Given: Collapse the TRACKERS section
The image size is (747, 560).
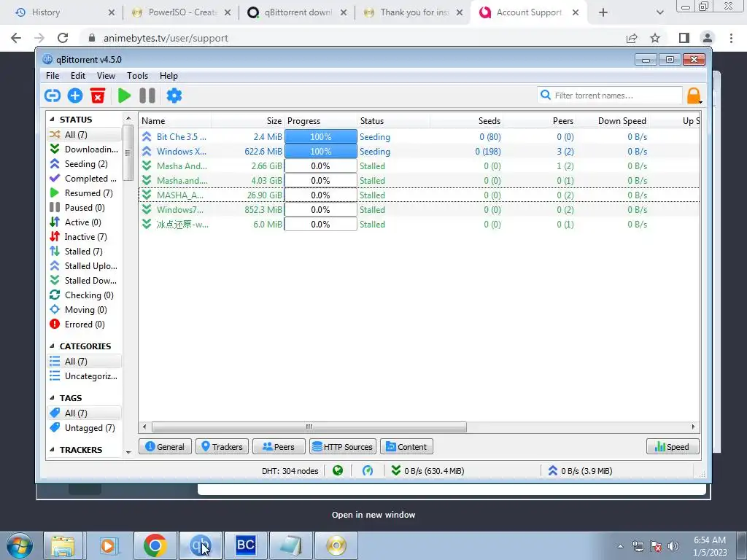Looking at the screenshot, I should point(52,450).
